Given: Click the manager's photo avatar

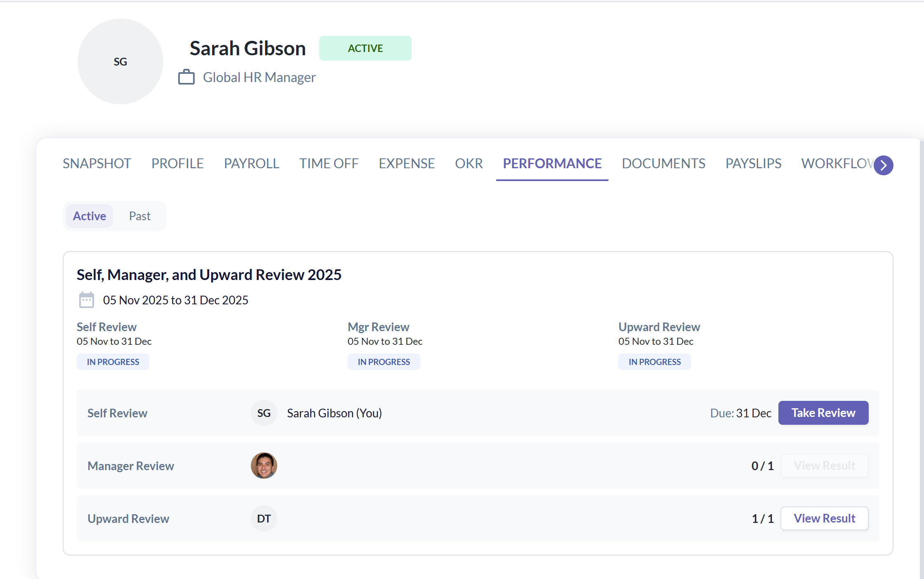Looking at the screenshot, I should point(264,466).
